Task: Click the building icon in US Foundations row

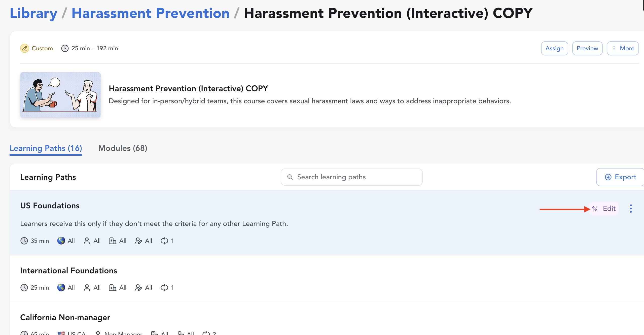Action: coord(113,241)
